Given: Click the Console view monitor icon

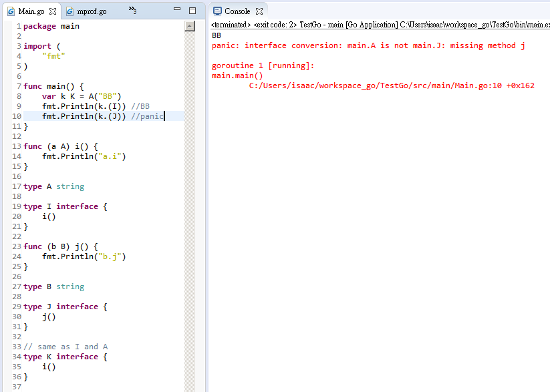Looking at the screenshot, I should click(217, 11).
